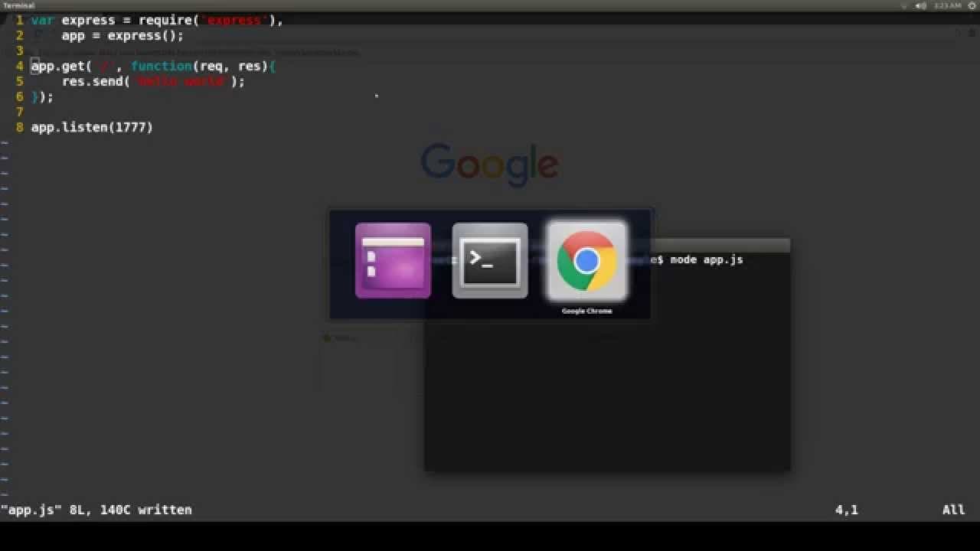Click the res.send line in the editor

tap(153, 81)
